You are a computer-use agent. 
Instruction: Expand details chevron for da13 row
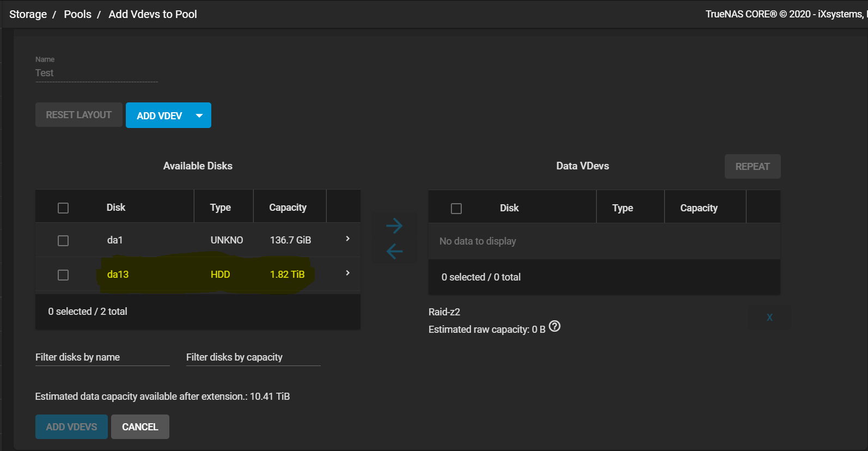click(x=347, y=273)
